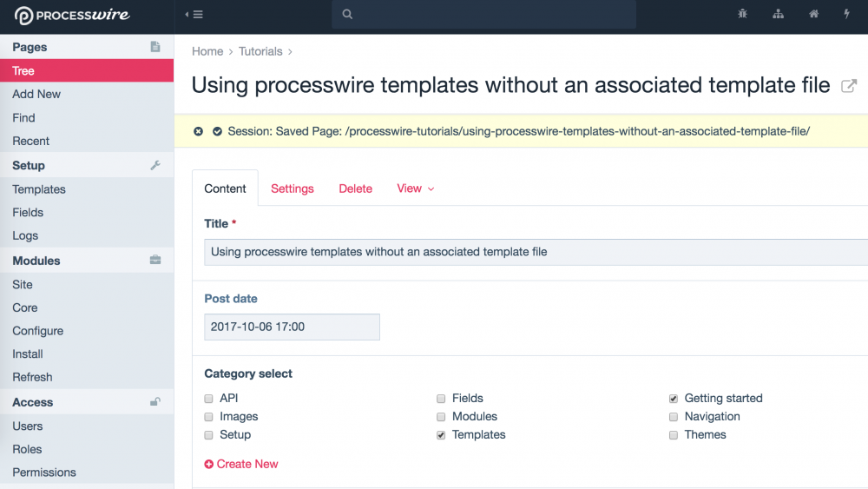This screenshot has width=868, height=489.
Task: Open the page tree sitemap icon
Action: click(778, 15)
